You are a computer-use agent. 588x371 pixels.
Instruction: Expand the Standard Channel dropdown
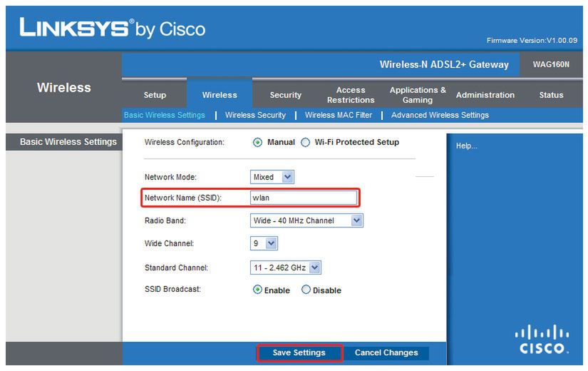click(x=286, y=268)
